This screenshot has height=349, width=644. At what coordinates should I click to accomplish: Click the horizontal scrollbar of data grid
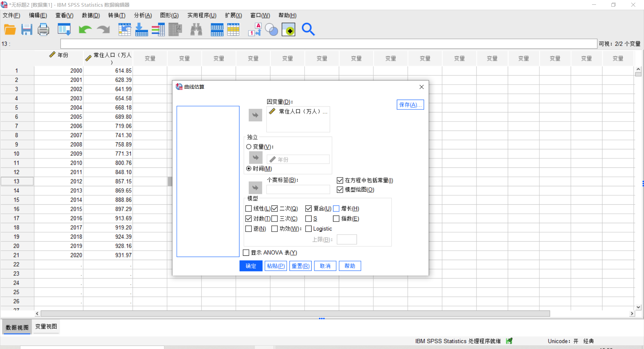click(x=295, y=313)
